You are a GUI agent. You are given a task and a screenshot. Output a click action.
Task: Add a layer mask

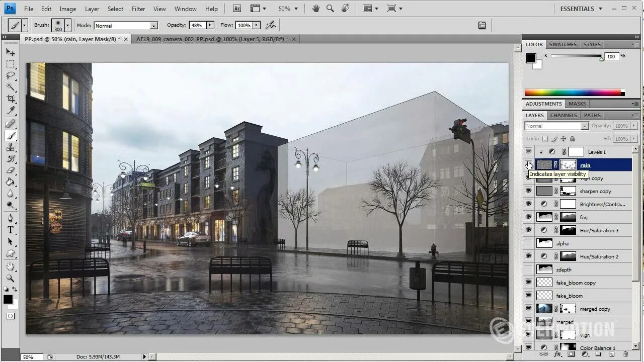click(571, 354)
